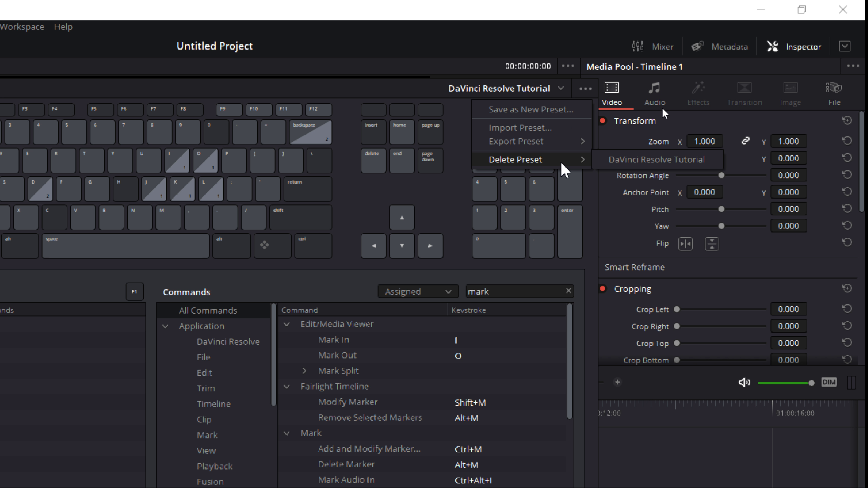Expand the top-right panel dropdown arrow

point(844,46)
